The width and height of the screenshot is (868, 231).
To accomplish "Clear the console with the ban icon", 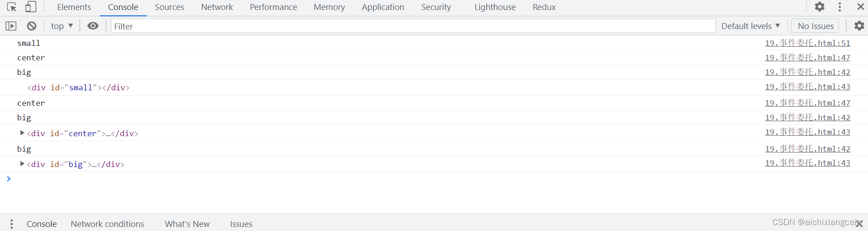I will click(x=31, y=26).
